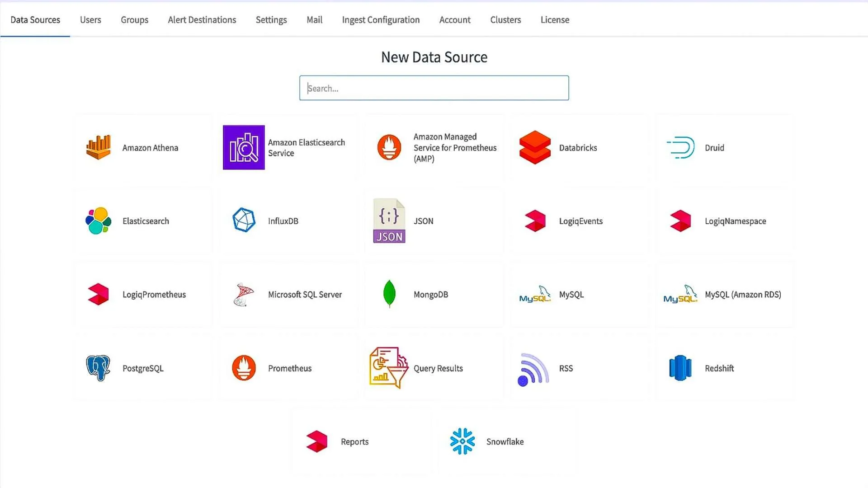The height and width of the screenshot is (488, 868).
Task: Select the Elasticsearch colorful cluster icon
Action: pyautogui.click(x=98, y=221)
